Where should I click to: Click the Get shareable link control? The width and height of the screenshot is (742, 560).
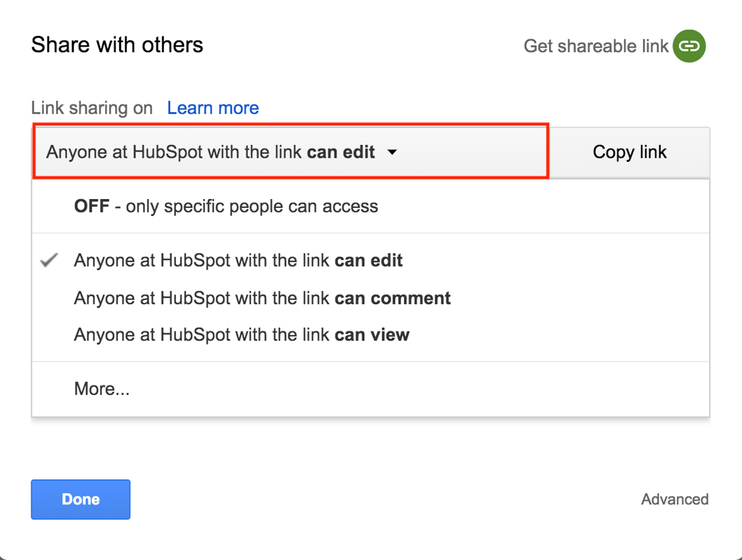click(x=614, y=46)
